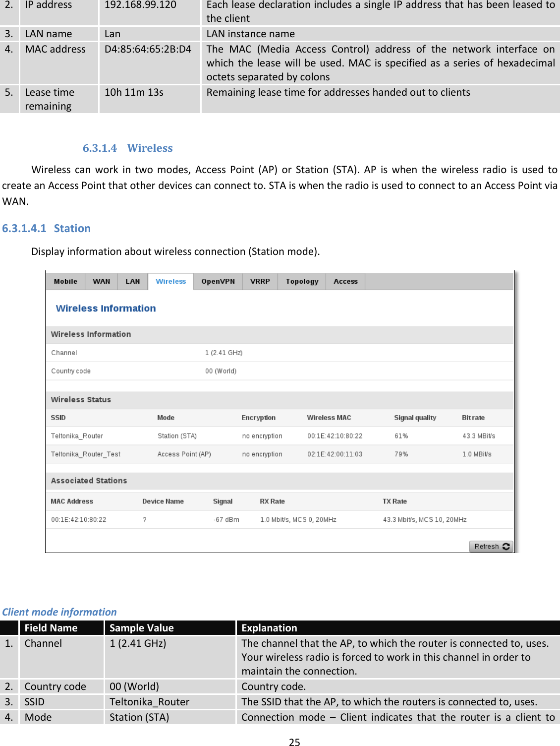The width and height of the screenshot is (560, 746).
Task: Select the LAN tab
Action: (x=132, y=281)
